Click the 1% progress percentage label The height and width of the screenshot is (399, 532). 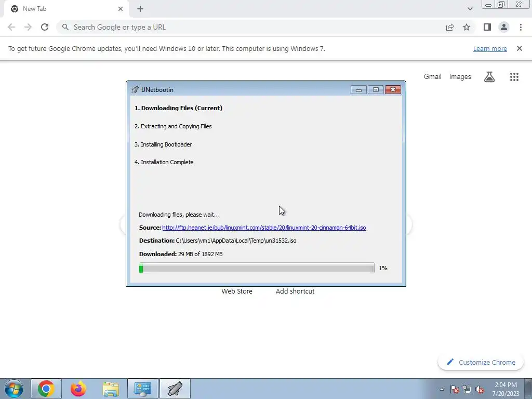pos(383,268)
